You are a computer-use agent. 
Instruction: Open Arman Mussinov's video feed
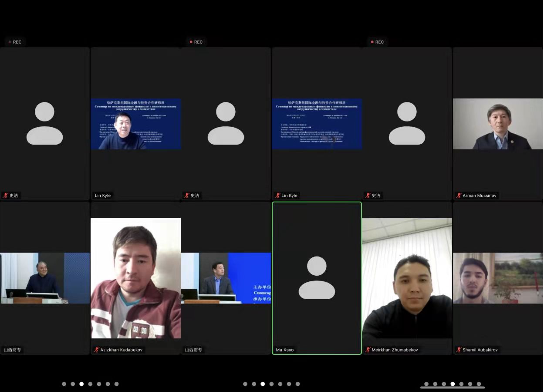point(498,124)
